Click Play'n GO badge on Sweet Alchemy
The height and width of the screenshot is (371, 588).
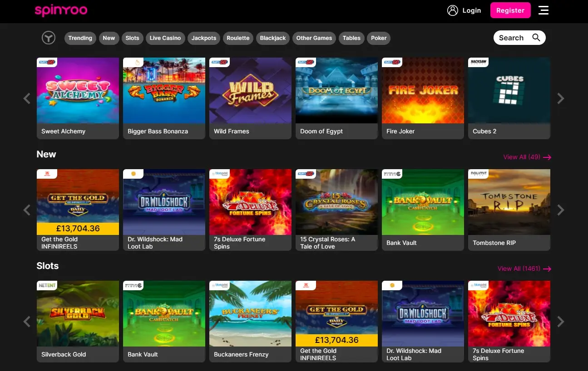pos(47,62)
